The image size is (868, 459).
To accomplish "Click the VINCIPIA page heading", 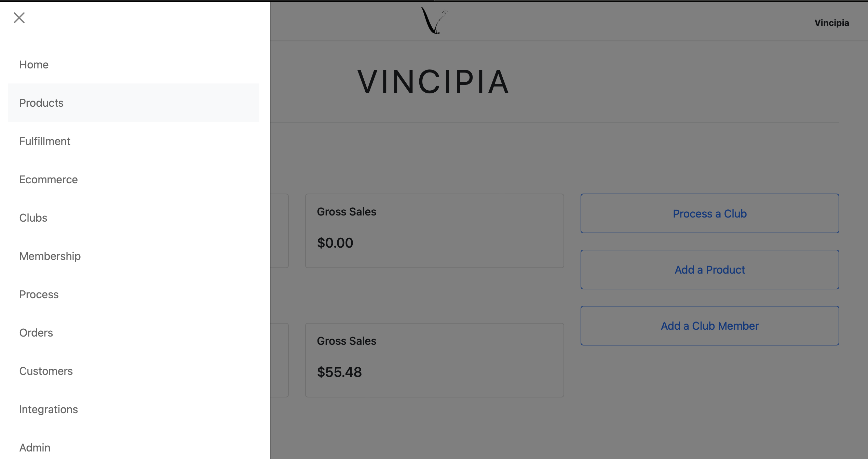I will 433,81.
